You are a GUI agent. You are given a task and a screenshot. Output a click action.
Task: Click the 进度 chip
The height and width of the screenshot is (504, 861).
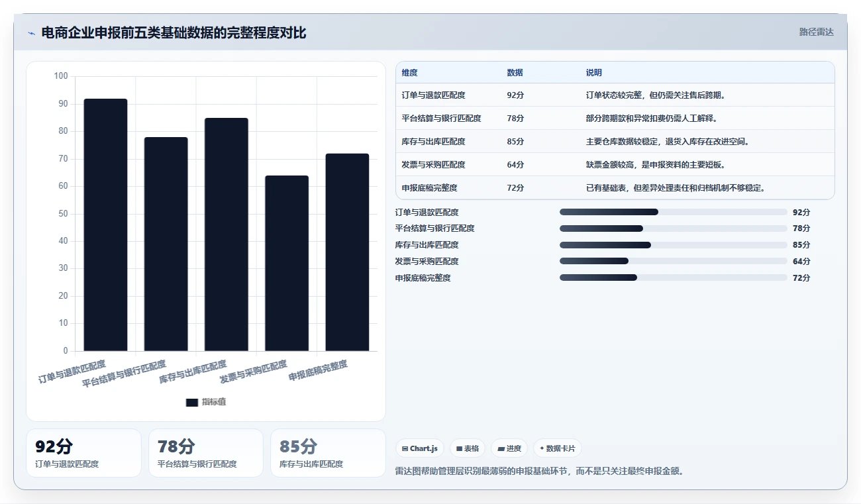[x=509, y=448]
